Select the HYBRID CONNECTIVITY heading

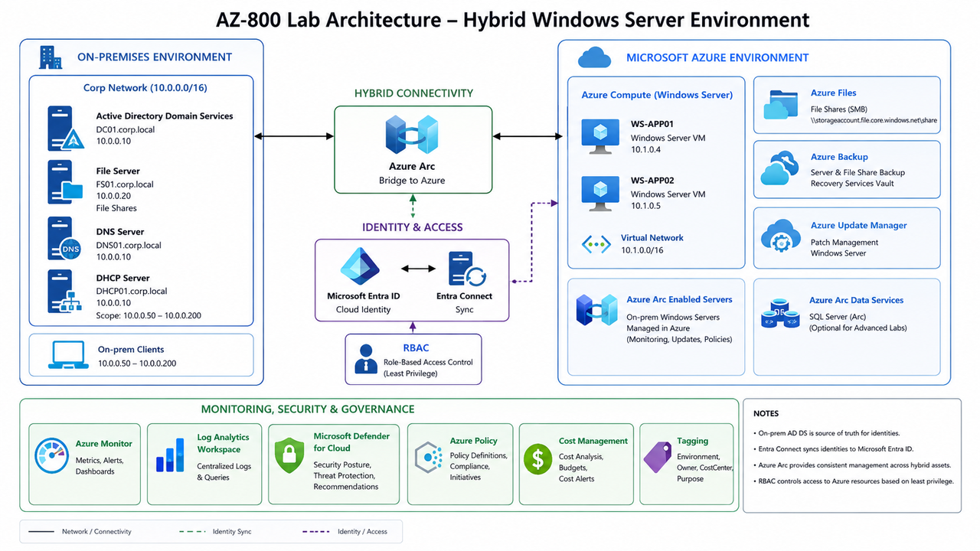(x=413, y=93)
